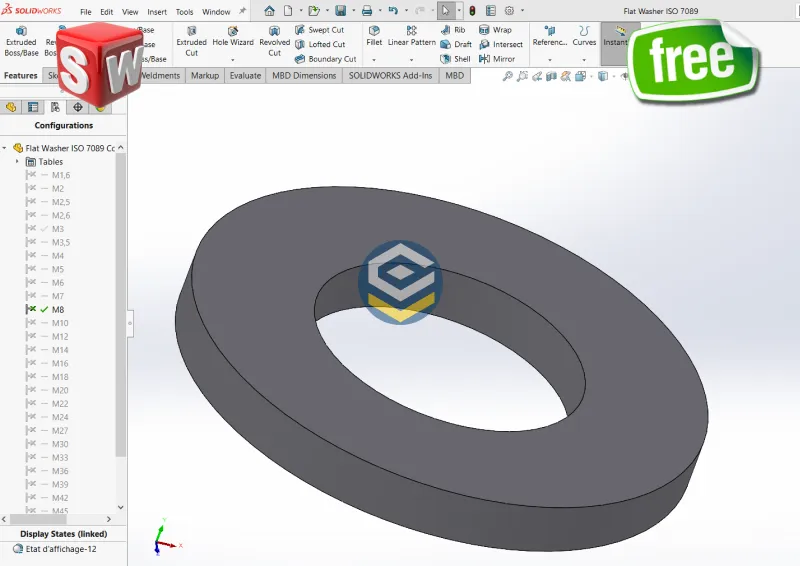800x566 pixels.
Task: Select the M10 configuration
Action: pos(60,323)
